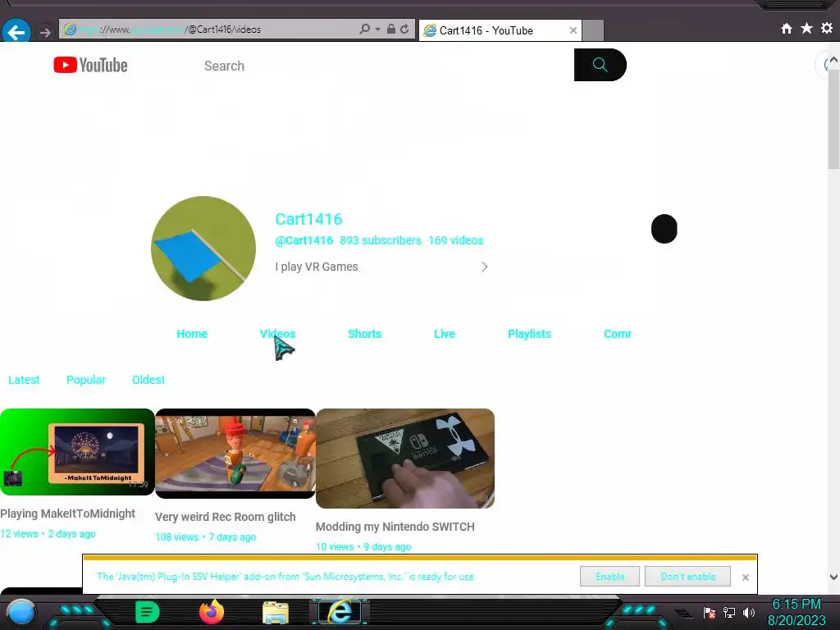The height and width of the screenshot is (630, 840).
Task: Click the Modding my Nintendo SWITCH title
Action: (395, 527)
